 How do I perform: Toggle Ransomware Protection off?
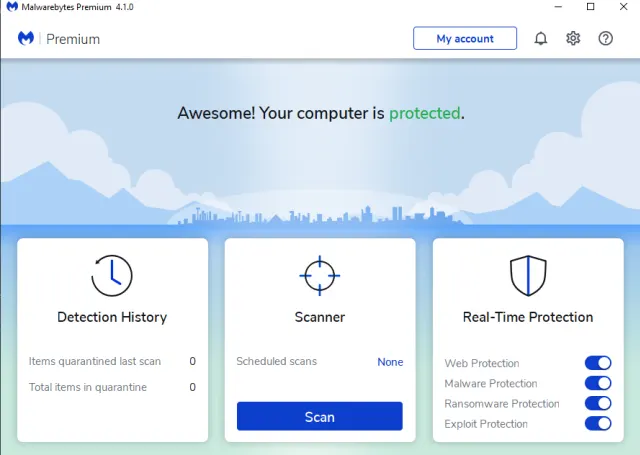pyautogui.click(x=597, y=403)
